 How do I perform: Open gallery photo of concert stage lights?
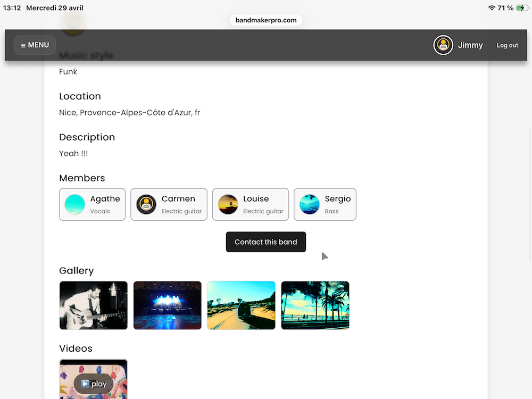point(167,305)
